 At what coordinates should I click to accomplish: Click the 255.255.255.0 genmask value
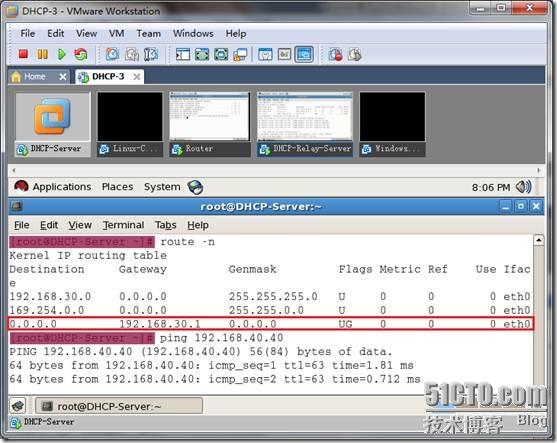[x=273, y=296]
